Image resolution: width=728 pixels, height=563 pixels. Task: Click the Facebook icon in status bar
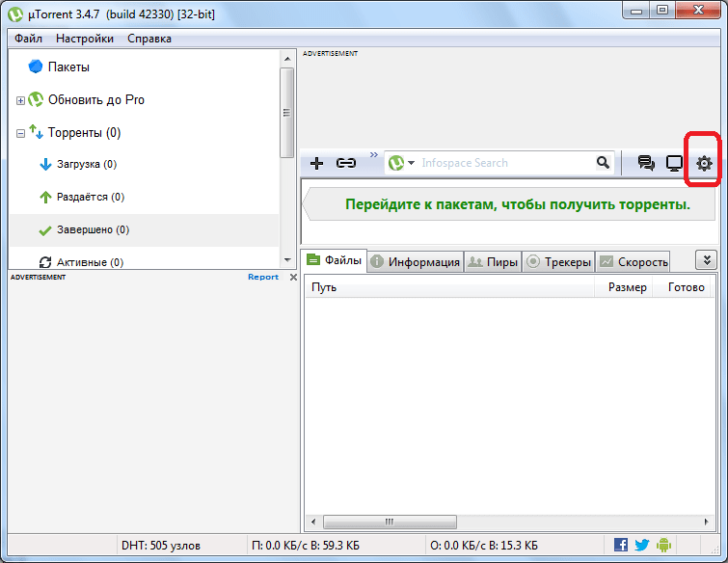621,545
